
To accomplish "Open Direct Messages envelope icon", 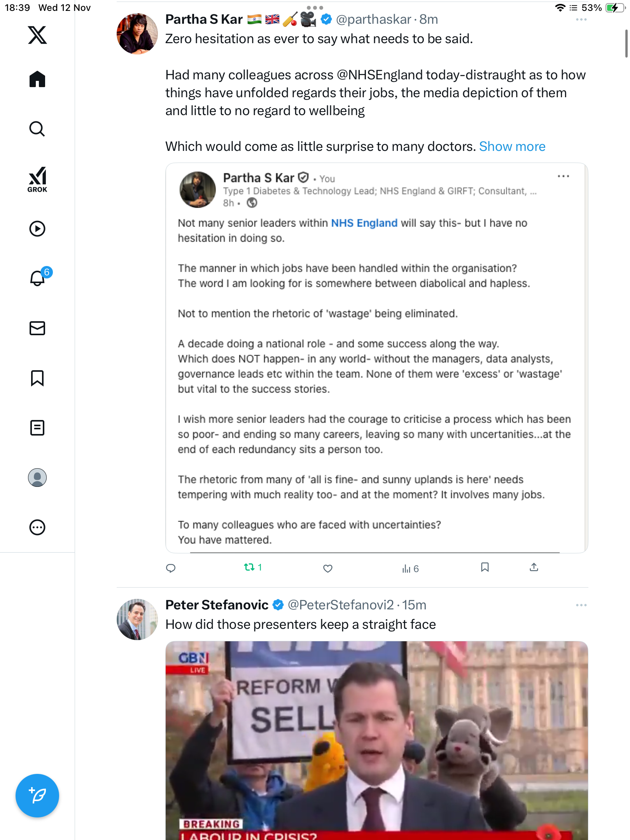I will click(x=37, y=328).
